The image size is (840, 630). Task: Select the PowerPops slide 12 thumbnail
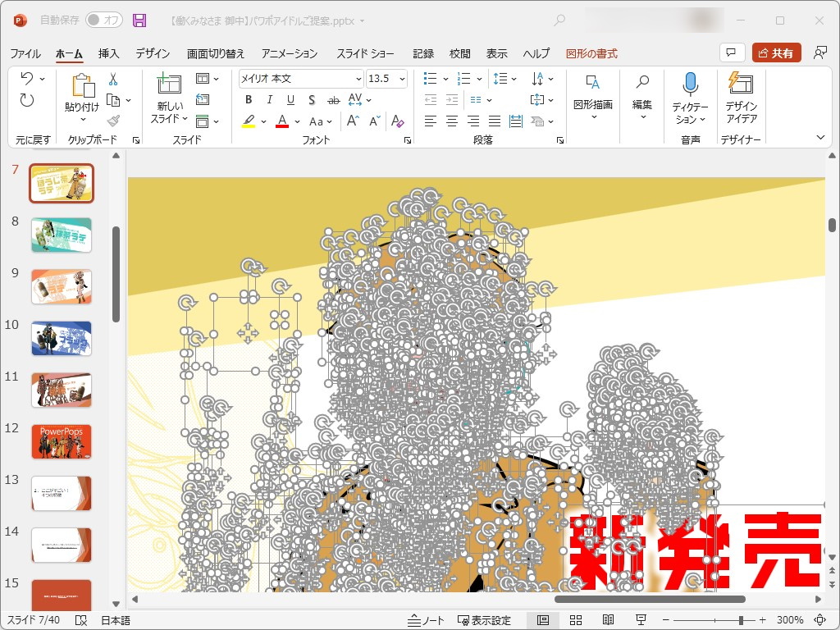coord(61,441)
